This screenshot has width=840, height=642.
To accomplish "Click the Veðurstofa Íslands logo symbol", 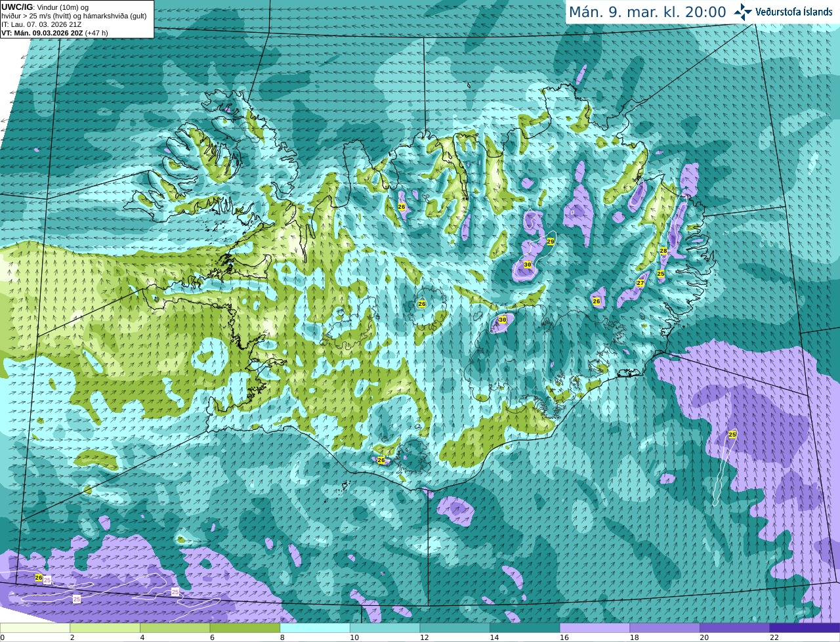I will 743,12.
